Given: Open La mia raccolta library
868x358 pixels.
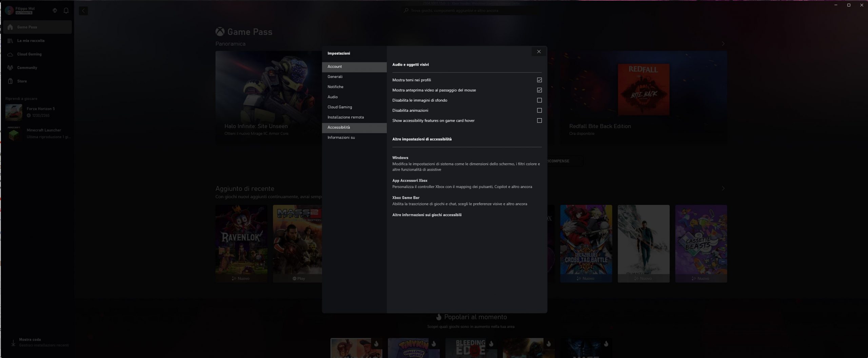Looking at the screenshot, I should (x=38, y=41).
